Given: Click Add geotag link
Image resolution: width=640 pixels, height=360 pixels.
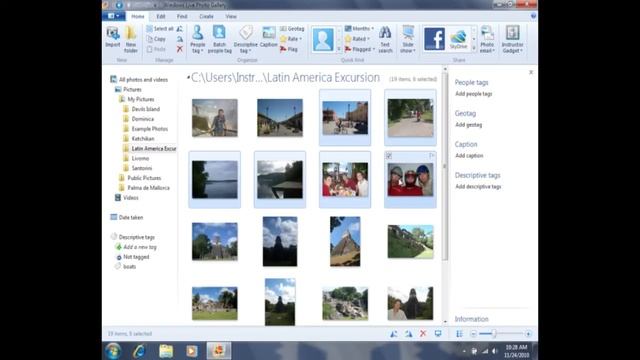Looking at the screenshot, I should tap(469, 125).
